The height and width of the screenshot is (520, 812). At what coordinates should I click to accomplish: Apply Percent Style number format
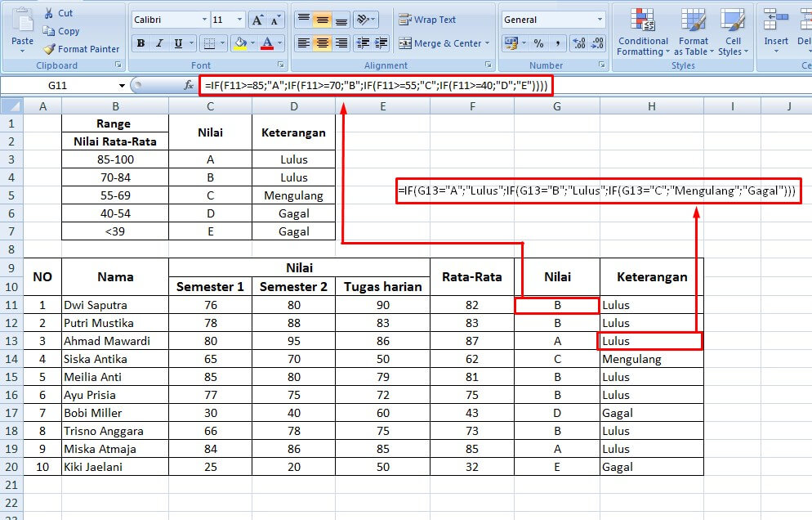[x=539, y=43]
